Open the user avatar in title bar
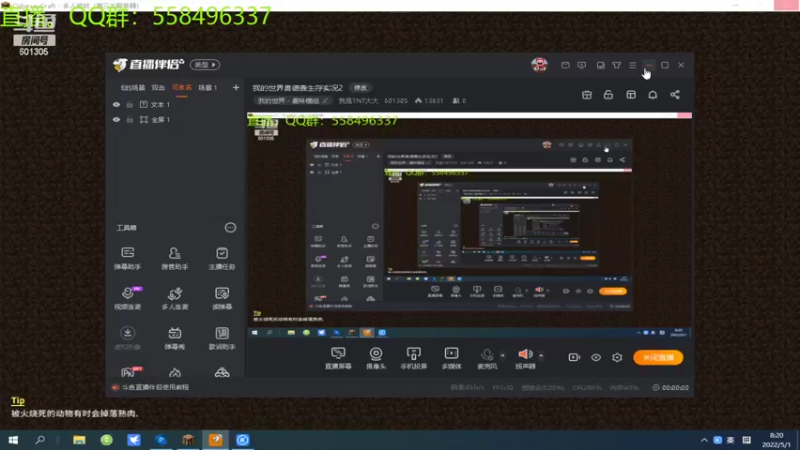 [539, 65]
